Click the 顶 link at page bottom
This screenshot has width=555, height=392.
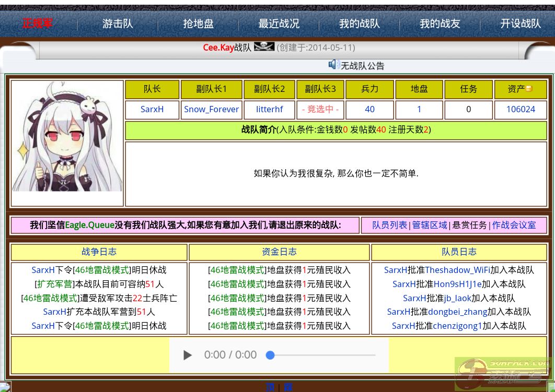[x=270, y=387]
